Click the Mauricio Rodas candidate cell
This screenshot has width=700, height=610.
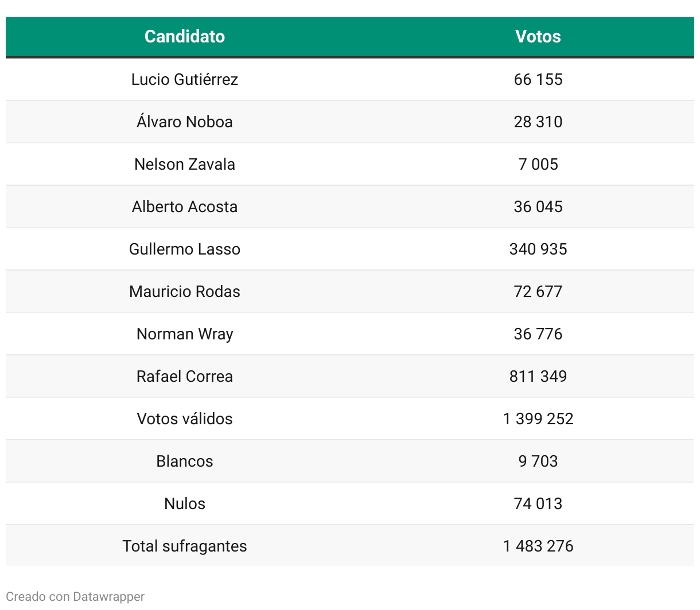tap(185, 291)
